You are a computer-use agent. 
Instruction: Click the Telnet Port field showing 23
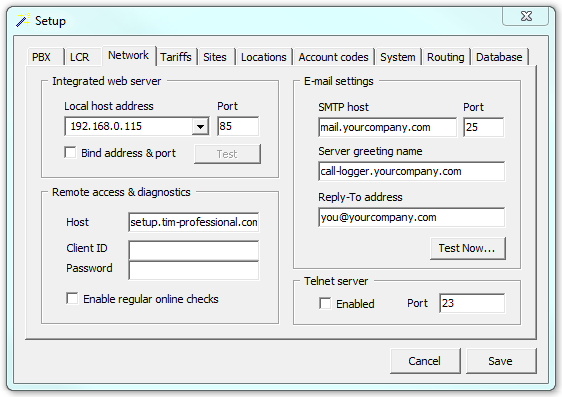pos(472,303)
